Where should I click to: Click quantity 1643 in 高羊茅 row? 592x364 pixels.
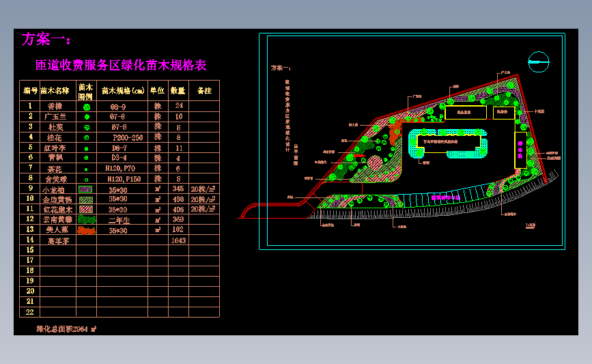click(179, 240)
